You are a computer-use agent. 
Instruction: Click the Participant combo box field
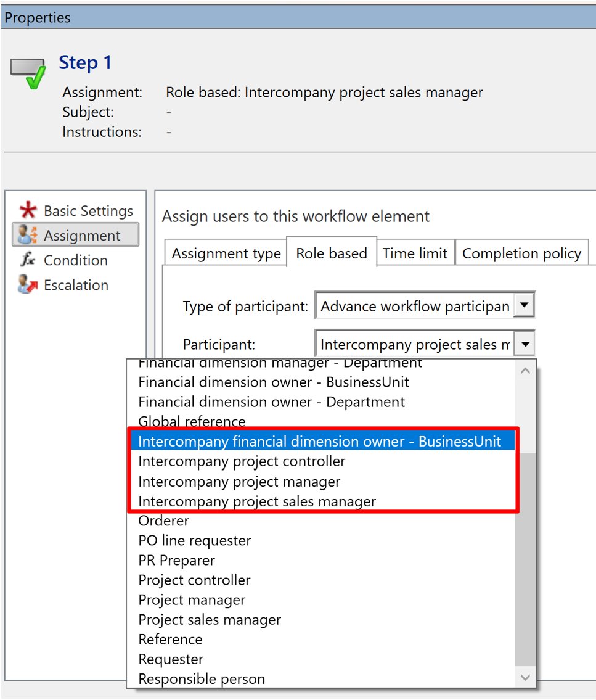[x=414, y=344]
